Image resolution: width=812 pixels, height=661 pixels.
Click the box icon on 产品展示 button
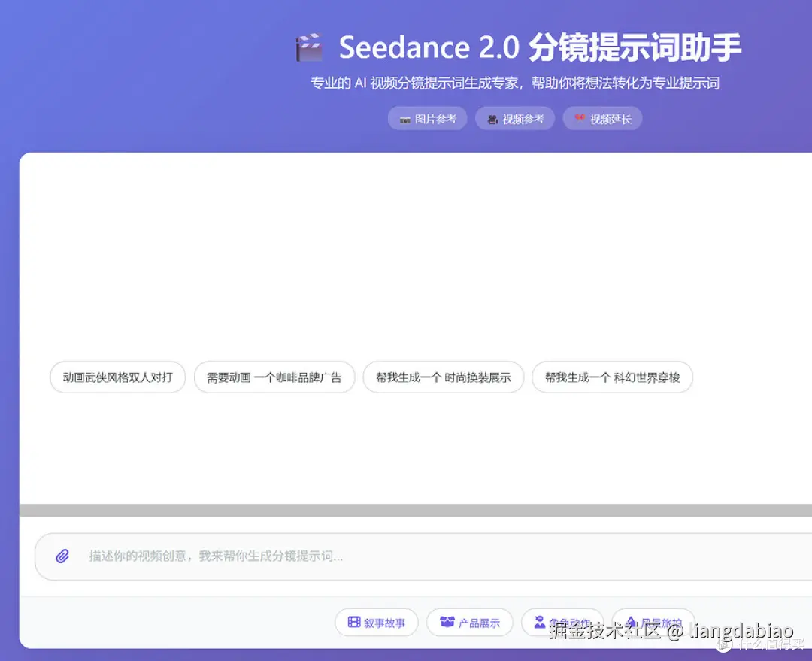(x=447, y=622)
